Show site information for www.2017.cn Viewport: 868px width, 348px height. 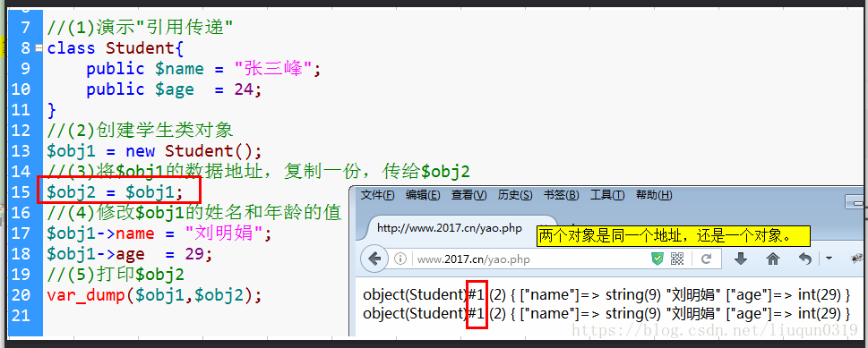pyautogui.click(x=400, y=259)
